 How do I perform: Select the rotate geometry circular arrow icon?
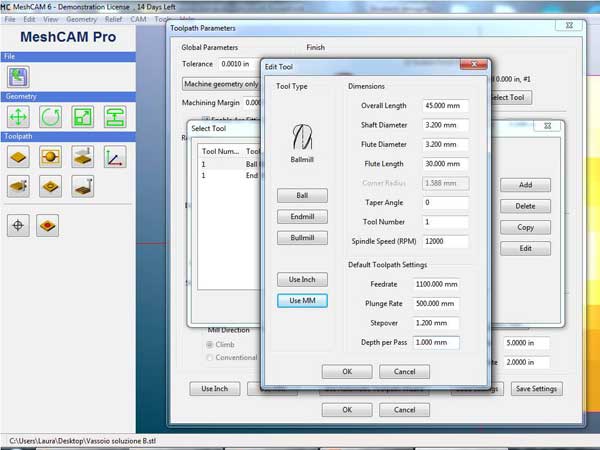point(50,117)
